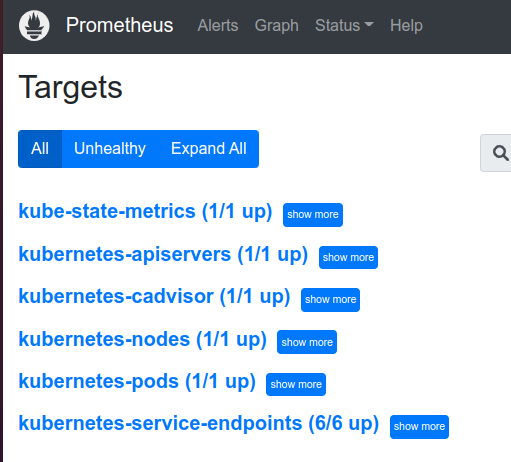Screen dimensions: 511x462
Task: Open kube-state-metrics (1/1 up) heading link
Action: click(145, 211)
